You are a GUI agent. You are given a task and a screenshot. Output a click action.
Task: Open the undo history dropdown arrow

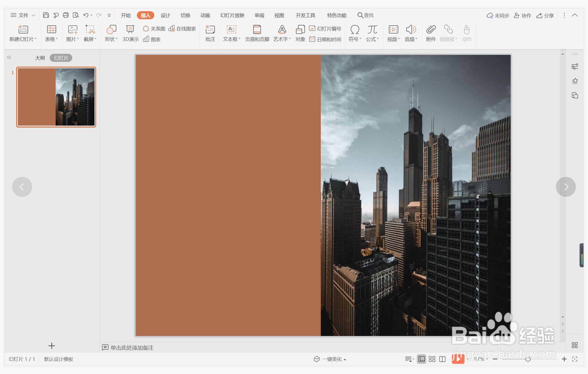pos(91,15)
